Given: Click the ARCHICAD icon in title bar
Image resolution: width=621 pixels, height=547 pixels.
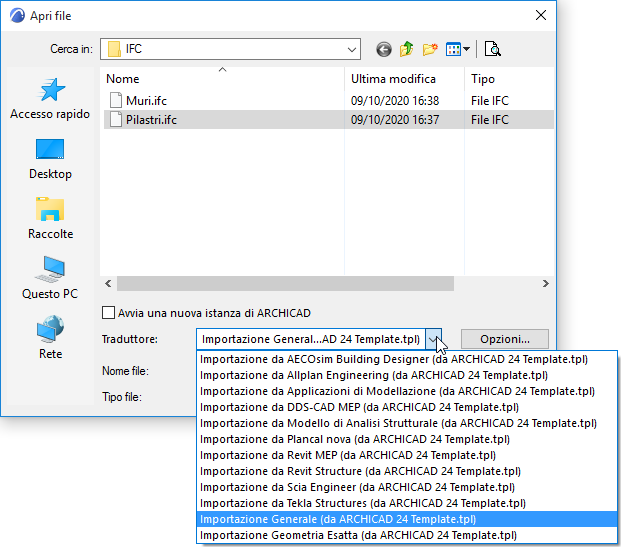Looking at the screenshot, I should point(17,16).
